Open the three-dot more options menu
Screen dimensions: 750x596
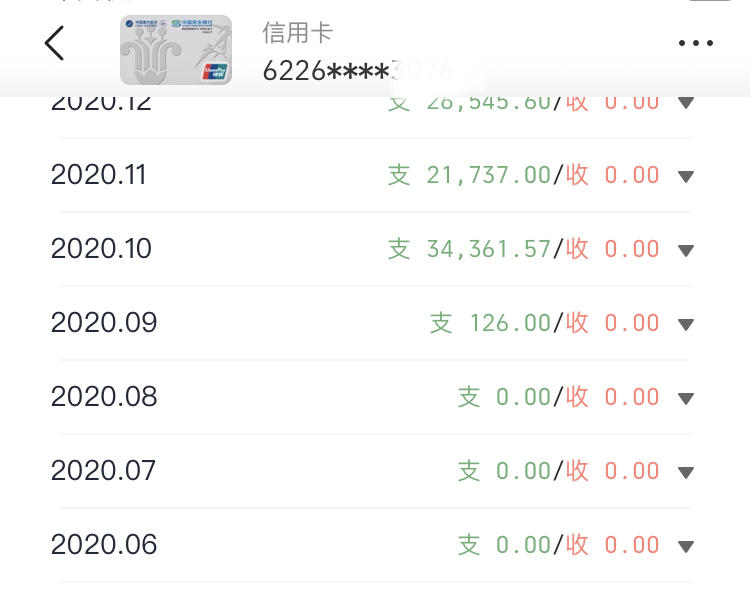click(695, 43)
